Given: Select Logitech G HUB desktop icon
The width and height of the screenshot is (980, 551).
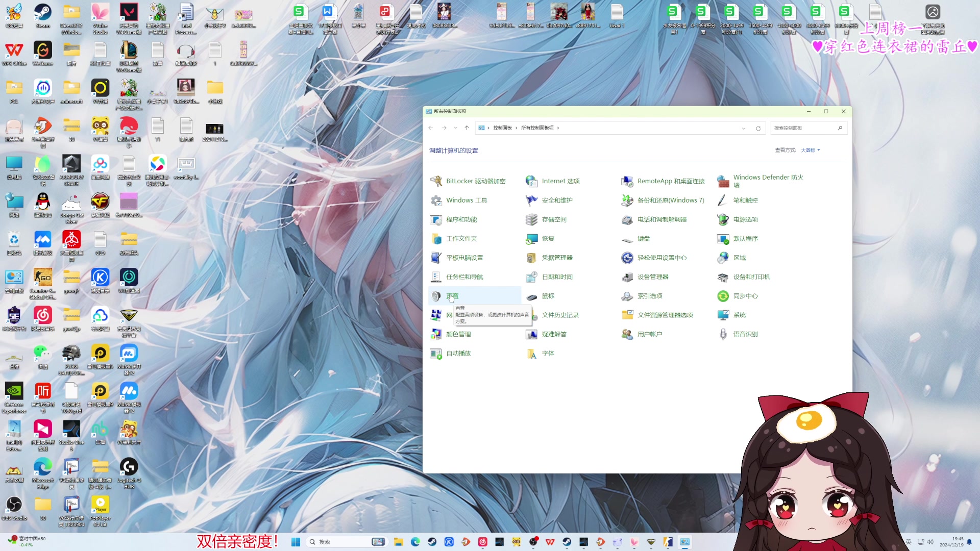Looking at the screenshot, I should point(129,473).
